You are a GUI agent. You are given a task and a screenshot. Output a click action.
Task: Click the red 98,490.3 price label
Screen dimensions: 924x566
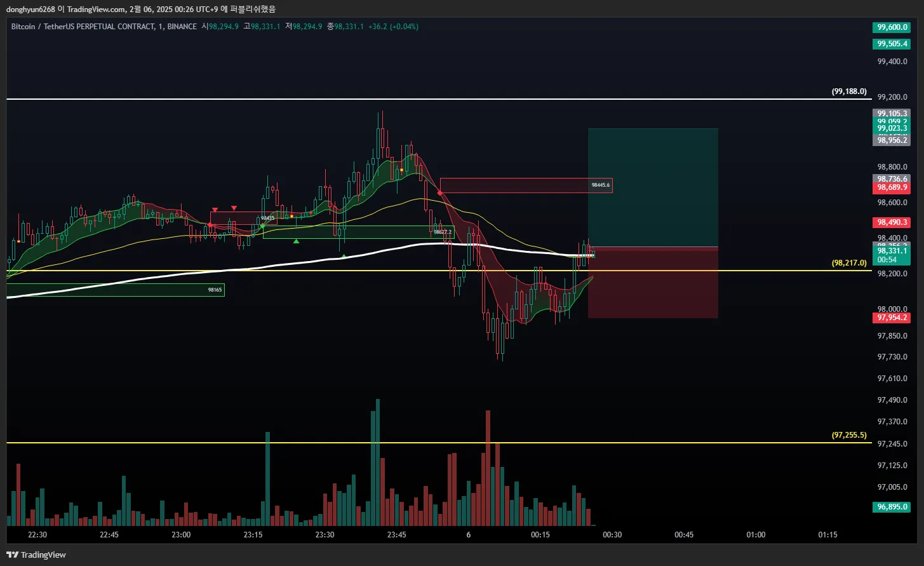pos(892,222)
